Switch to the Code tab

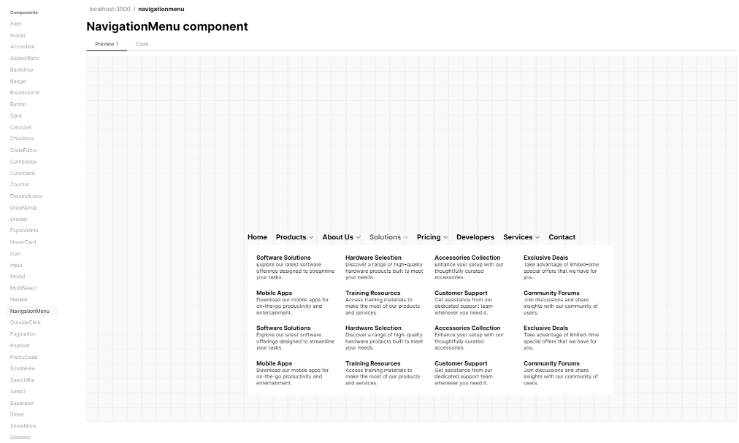tap(142, 44)
